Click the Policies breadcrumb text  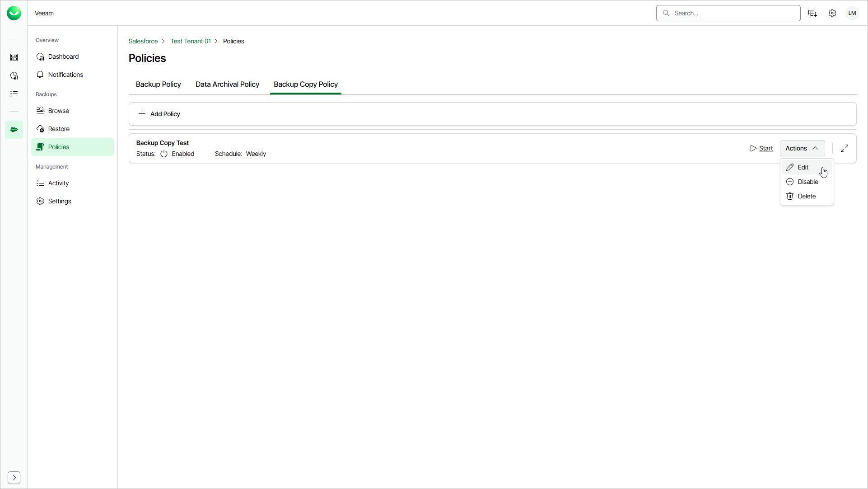(233, 41)
